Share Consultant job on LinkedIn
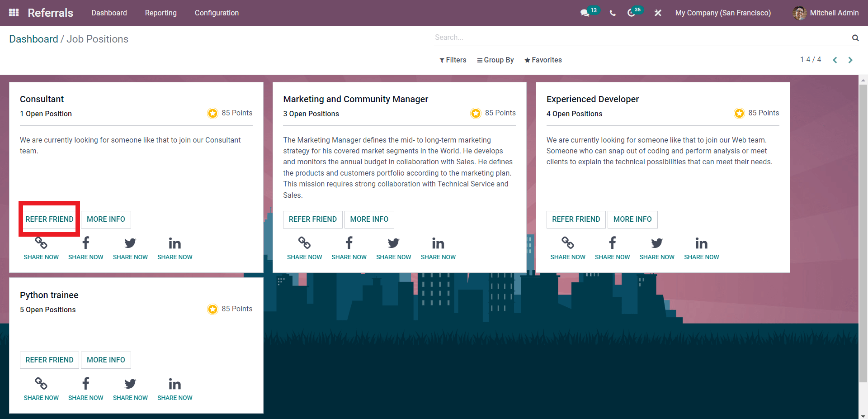 [x=175, y=243]
